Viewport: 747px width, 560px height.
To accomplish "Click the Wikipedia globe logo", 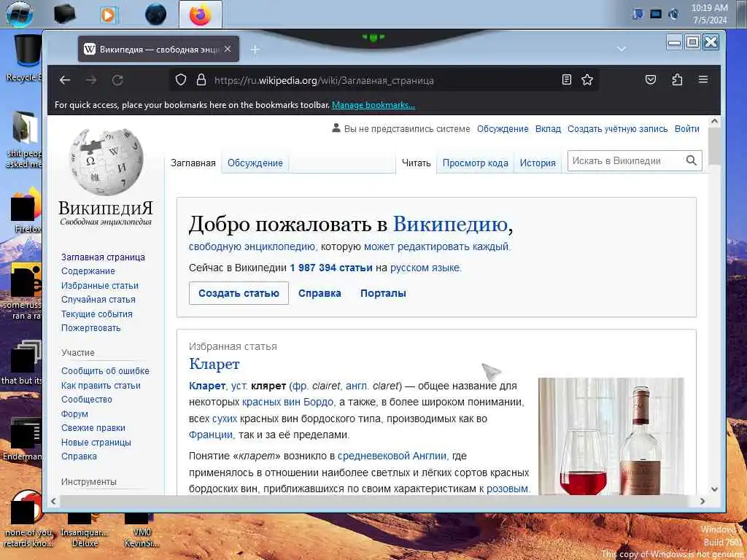I will pos(106,163).
